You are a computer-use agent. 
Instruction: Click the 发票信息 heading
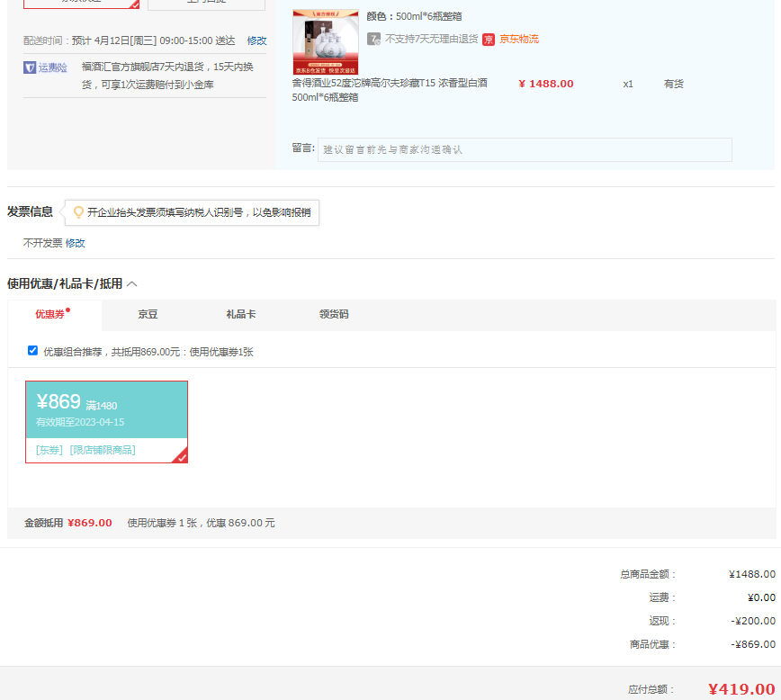click(30, 211)
